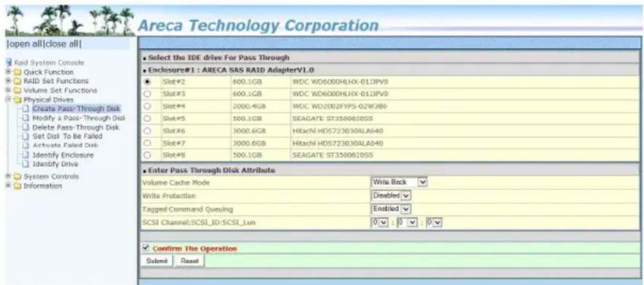Open Delete Pass-Through Disk page
The image size is (644, 285).
(75, 127)
